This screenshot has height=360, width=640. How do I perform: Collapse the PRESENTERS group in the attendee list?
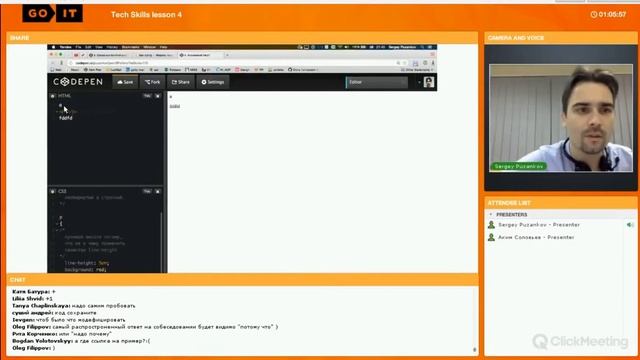pyautogui.click(x=491, y=215)
